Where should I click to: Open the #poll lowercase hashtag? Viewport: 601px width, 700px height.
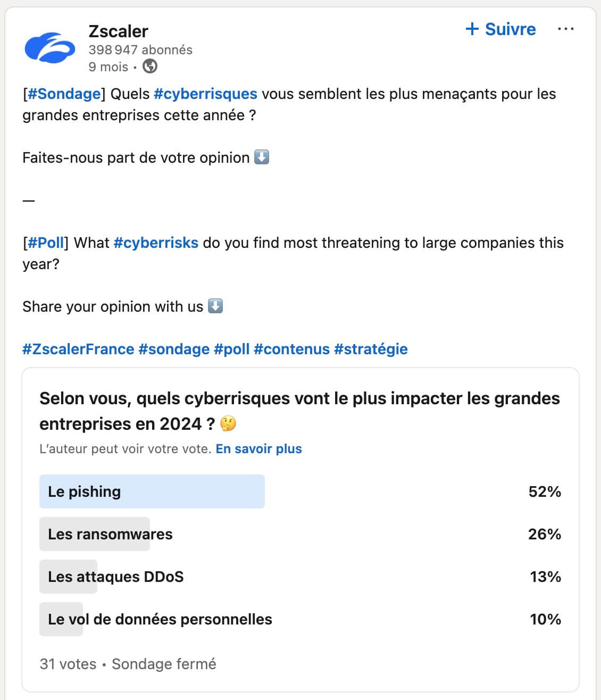click(231, 349)
